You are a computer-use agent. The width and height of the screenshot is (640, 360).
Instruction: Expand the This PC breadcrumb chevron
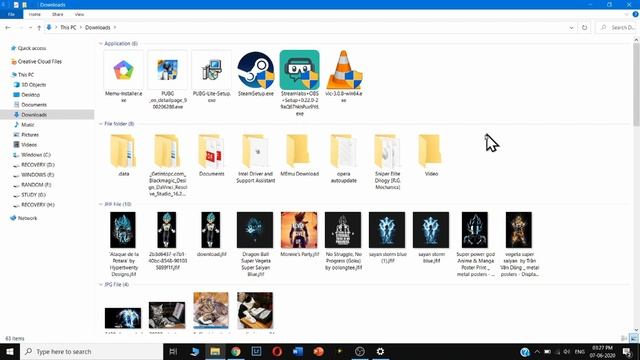[x=81, y=27]
